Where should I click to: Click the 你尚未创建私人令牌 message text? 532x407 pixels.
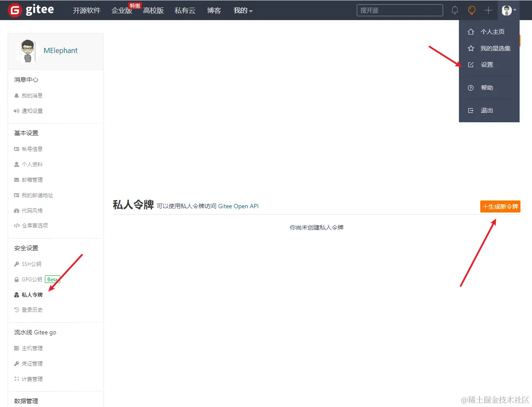[317, 227]
